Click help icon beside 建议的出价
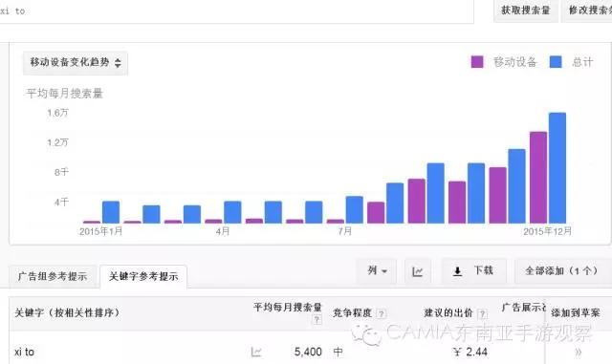 click(482, 313)
